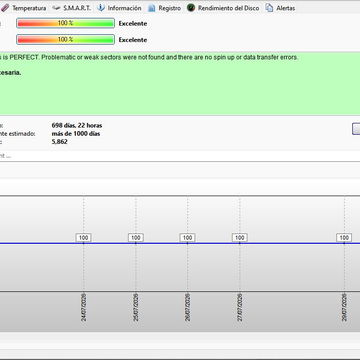The height and width of the screenshot is (360, 360).
Task: Click the Excelente label beside the upper bar
Action: coord(133,24)
